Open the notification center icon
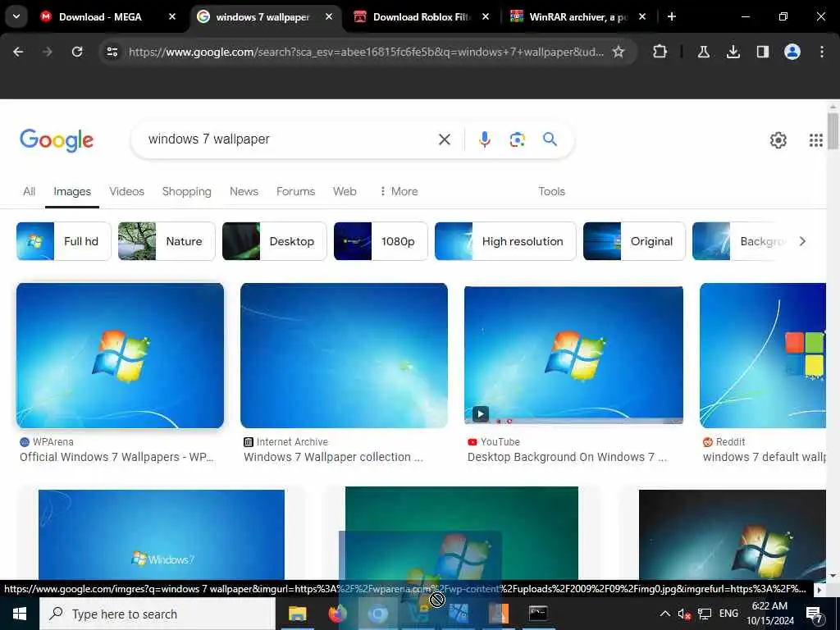The image size is (840, 630). (814, 614)
